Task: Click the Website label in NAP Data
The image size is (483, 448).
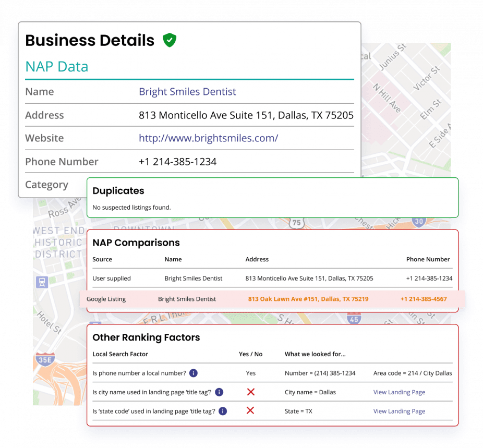Action: [44, 138]
